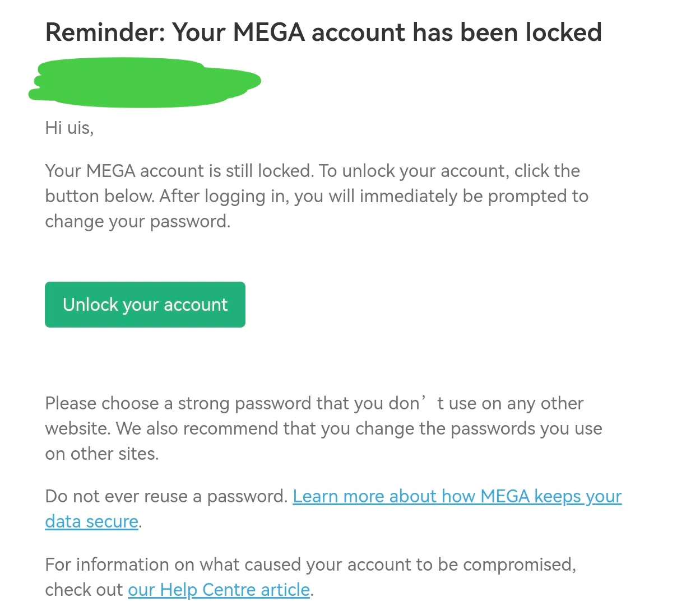The width and height of the screenshot is (700, 616).
Task: Click the 'change your password.' line
Action: click(137, 222)
